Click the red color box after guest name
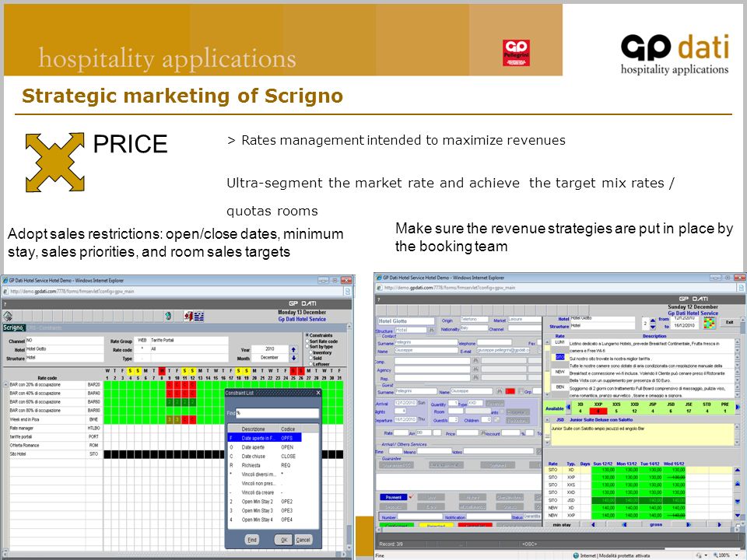747x560 pixels. (510, 391)
